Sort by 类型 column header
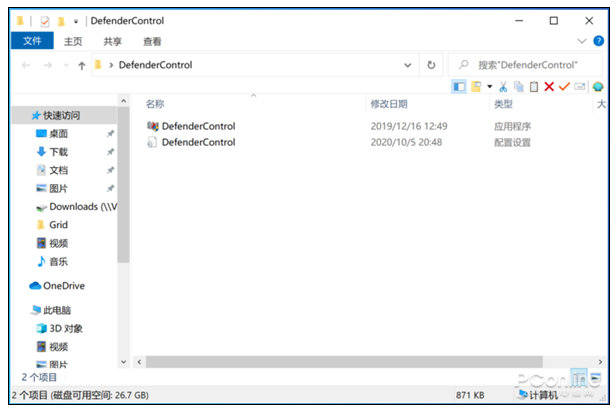This screenshot has width=616, height=410. click(x=503, y=104)
